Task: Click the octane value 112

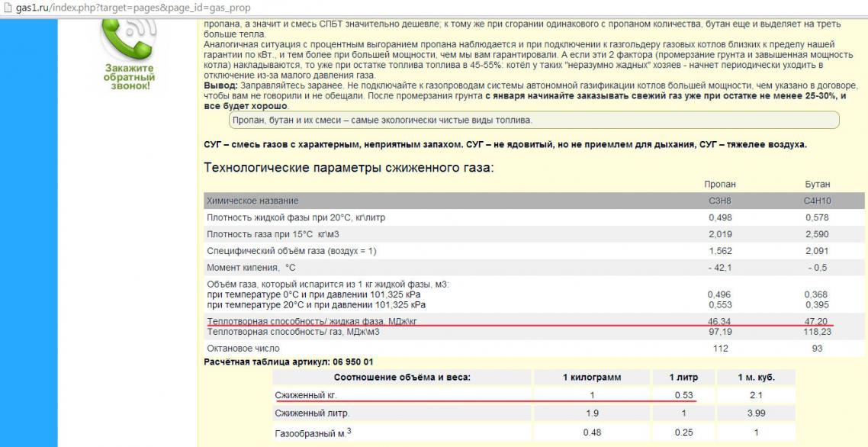Action: click(721, 349)
